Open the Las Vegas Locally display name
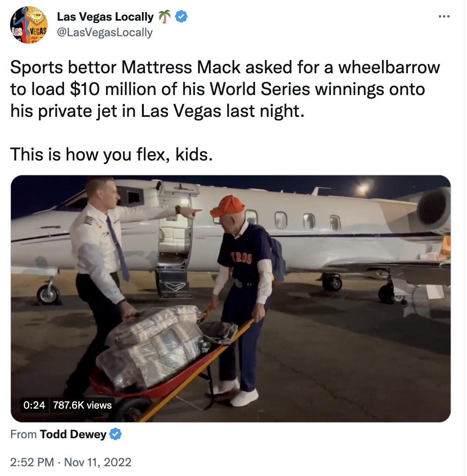This screenshot has height=476, width=467. coord(105,17)
